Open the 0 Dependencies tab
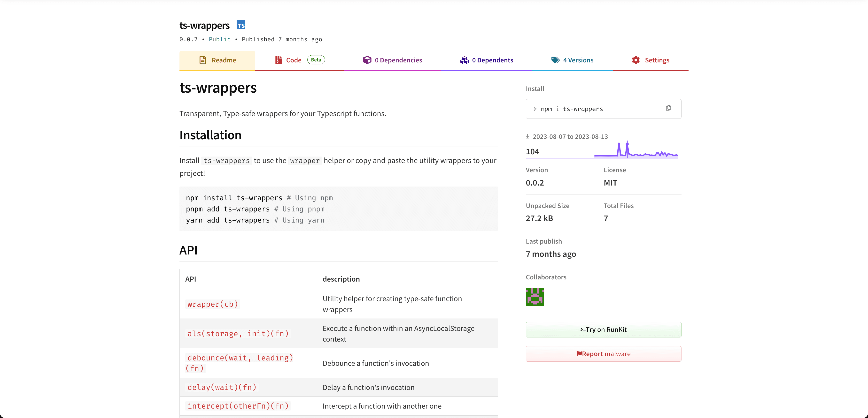Image resolution: width=868 pixels, height=418 pixels. (393, 60)
